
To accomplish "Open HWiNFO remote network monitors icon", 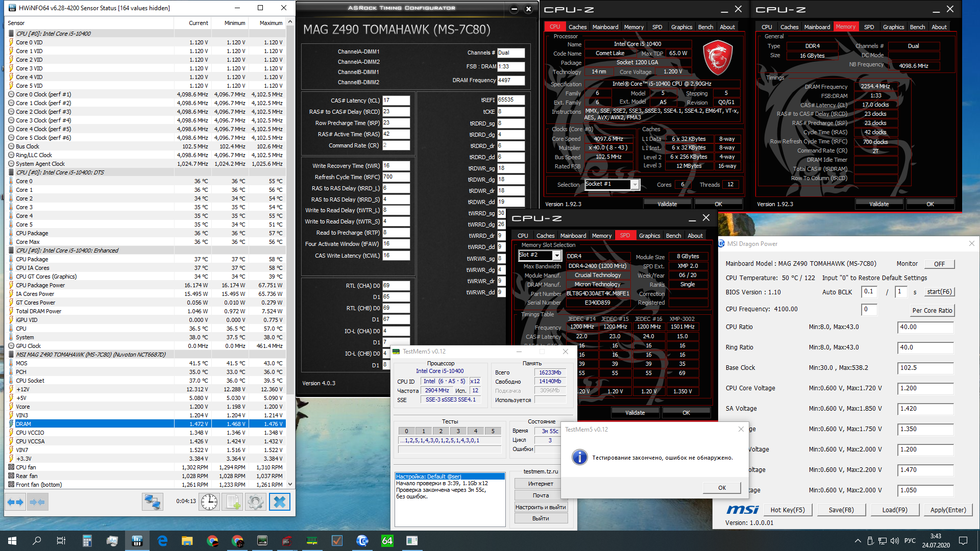I will [152, 502].
